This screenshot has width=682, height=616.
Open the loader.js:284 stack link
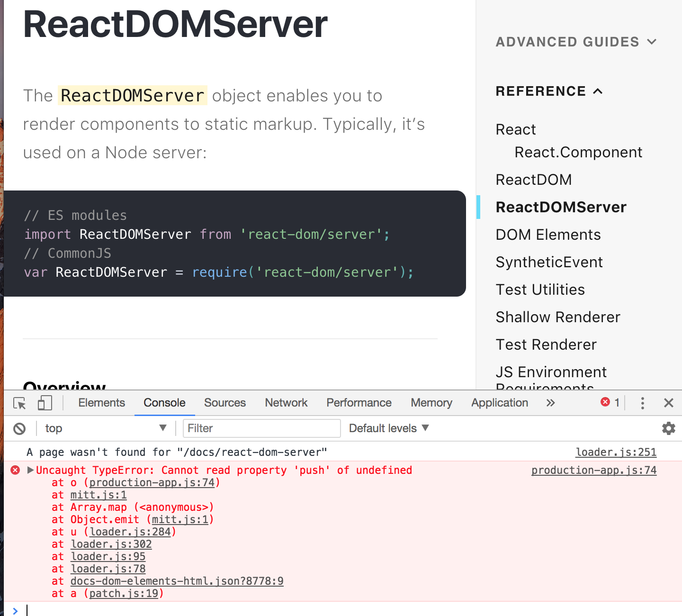click(130, 532)
